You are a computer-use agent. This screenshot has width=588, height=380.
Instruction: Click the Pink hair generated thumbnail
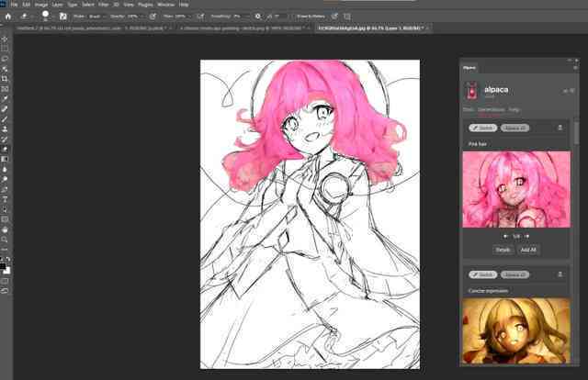[x=516, y=189]
